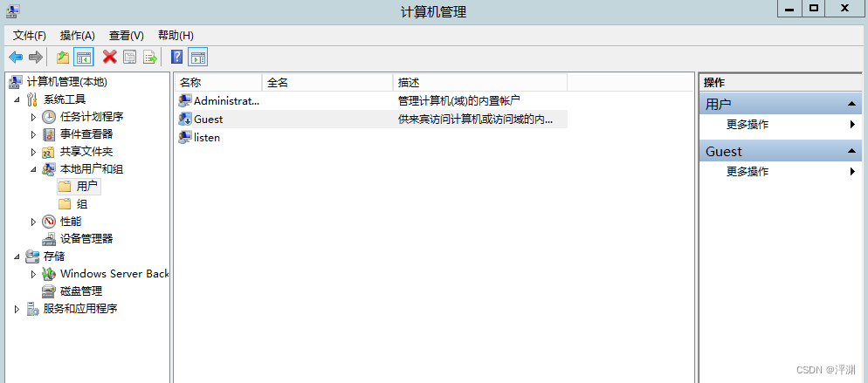868x383 pixels.
Task: Select the Administrator user account
Action: (218, 100)
